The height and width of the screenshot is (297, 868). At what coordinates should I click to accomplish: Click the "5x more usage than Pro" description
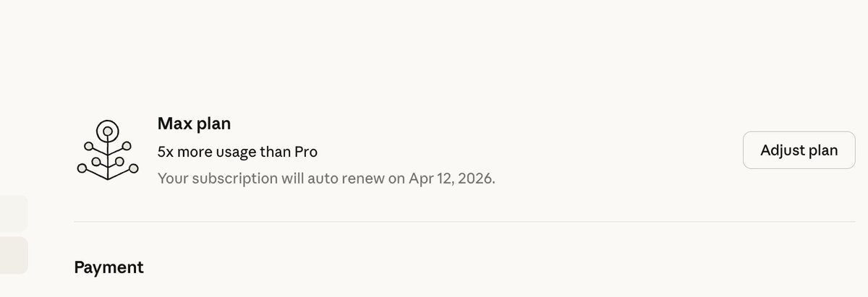(x=237, y=152)
